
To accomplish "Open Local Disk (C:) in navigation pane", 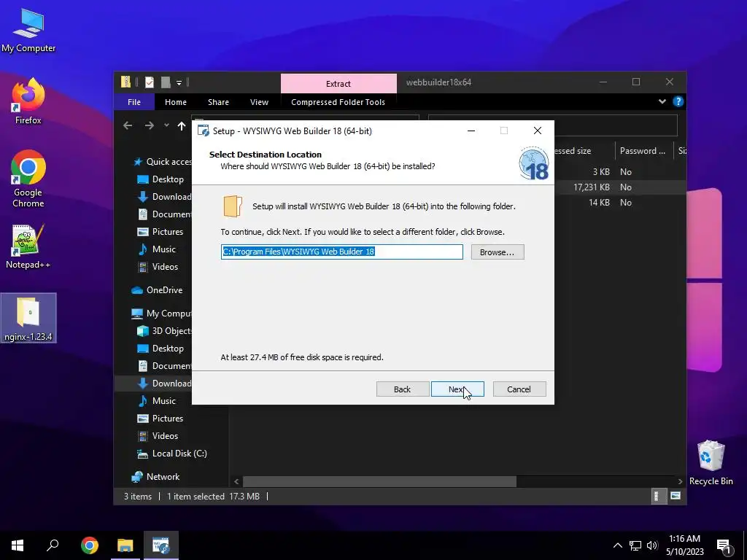I will 172,454.
